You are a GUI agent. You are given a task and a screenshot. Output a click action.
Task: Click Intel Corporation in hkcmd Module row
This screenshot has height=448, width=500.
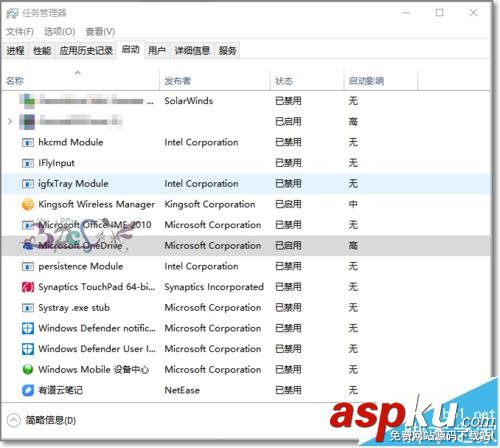(201, 143)
